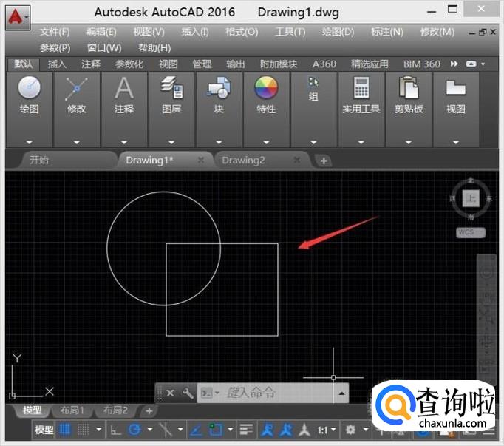The height and width of the screenshot is (446, 504).
Task: Toggle the grid display in status bar
Action: point(65,430)
